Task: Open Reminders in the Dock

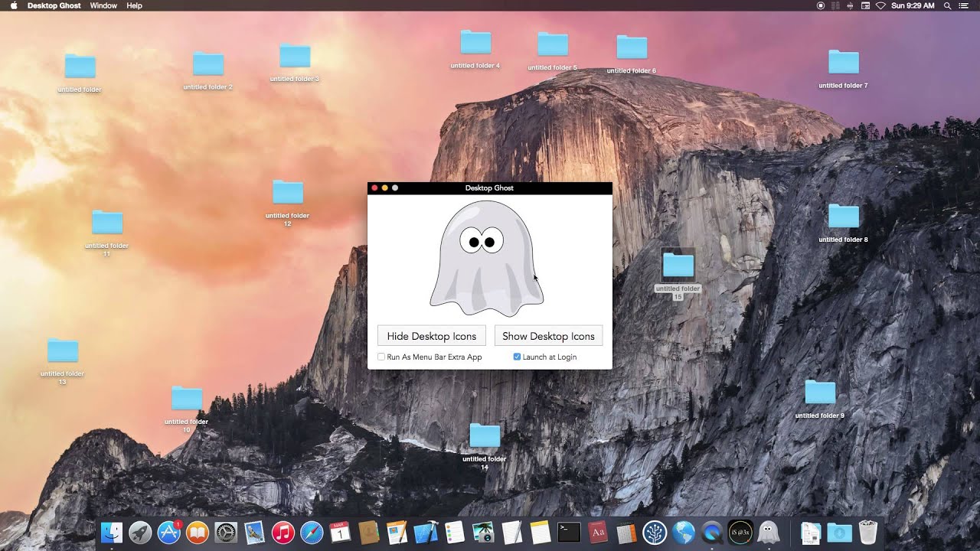Action: click(x=455, y=533)
